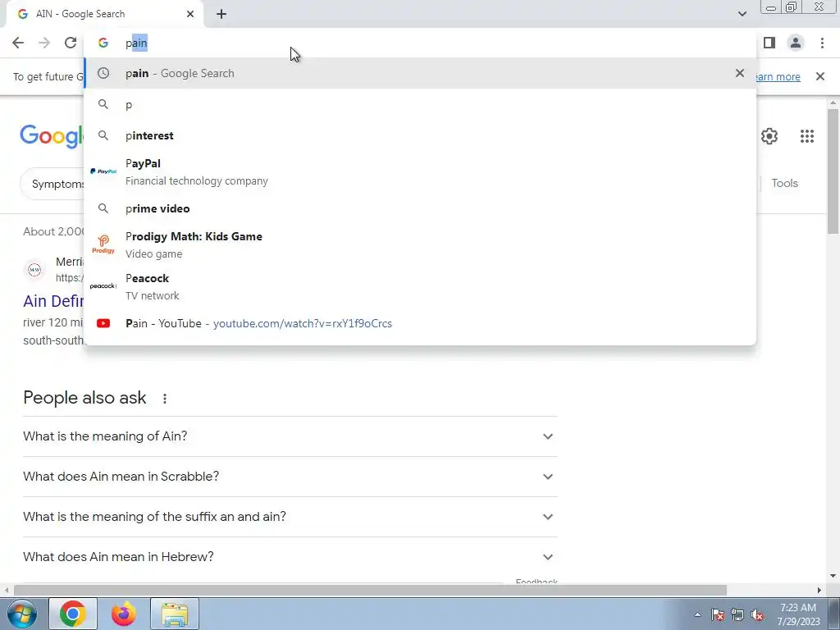Follow the Learn more link

(x=778, y=76)
